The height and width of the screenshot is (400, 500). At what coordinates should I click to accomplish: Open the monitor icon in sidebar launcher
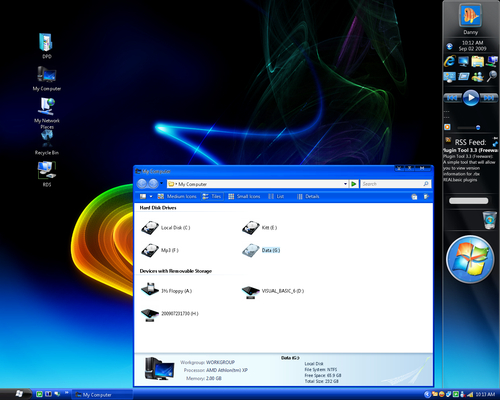(463, 61)
